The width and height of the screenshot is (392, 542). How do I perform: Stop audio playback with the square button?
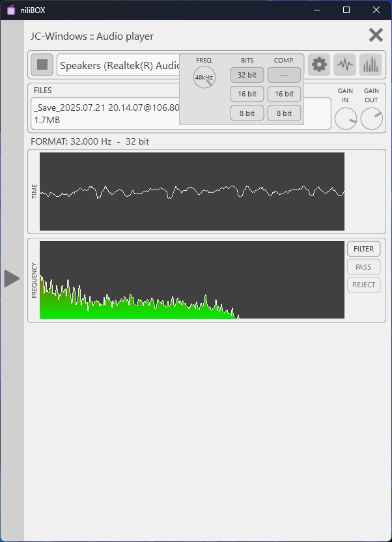point(42,64)
